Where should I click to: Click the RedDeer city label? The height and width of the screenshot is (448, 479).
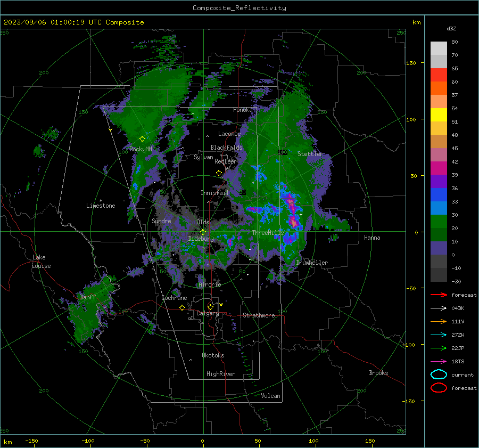[x=226, y=161]
